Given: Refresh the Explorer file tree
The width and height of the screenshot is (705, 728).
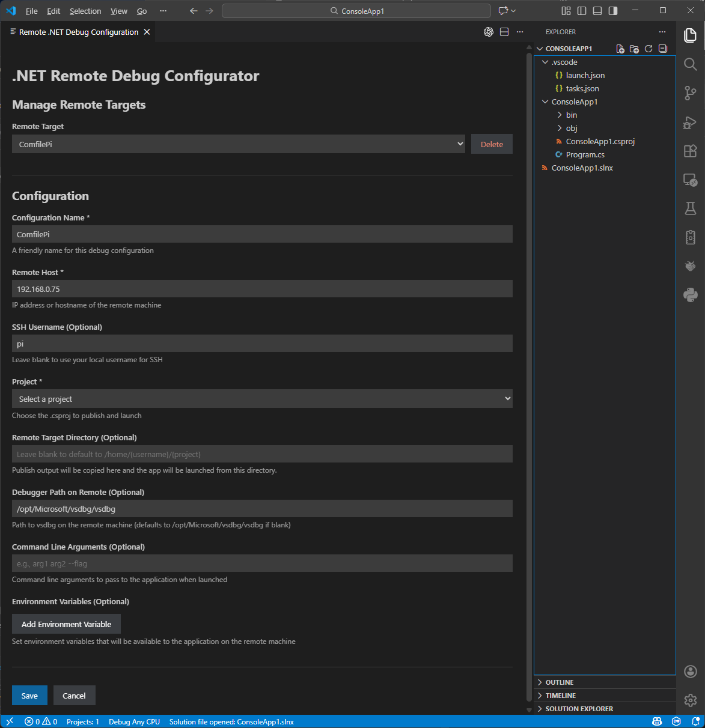Looking at the screenshot, I should pos(649,49).
